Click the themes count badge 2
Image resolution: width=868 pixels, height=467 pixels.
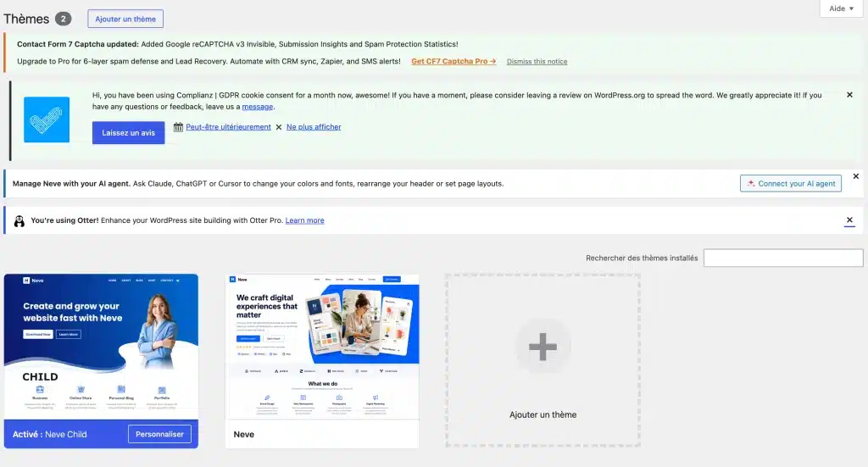coord(63,19)
